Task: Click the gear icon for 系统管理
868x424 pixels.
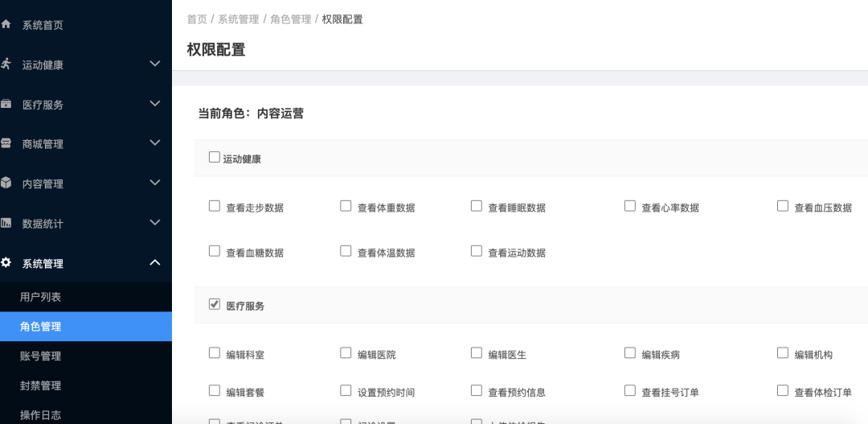Action: (6, 263)
